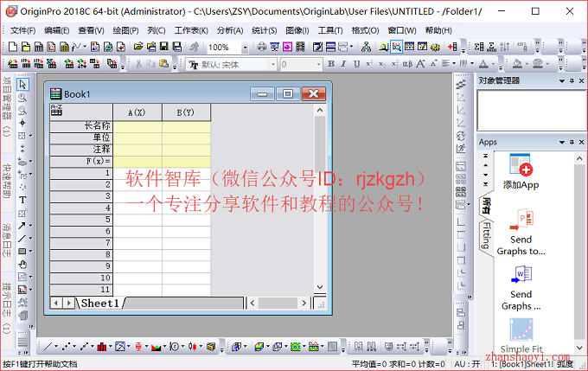Click the Apps panel scrollbar down arrow
Image resolution: width=588 pixels, height=371 pixels.
tap(579, 348)
